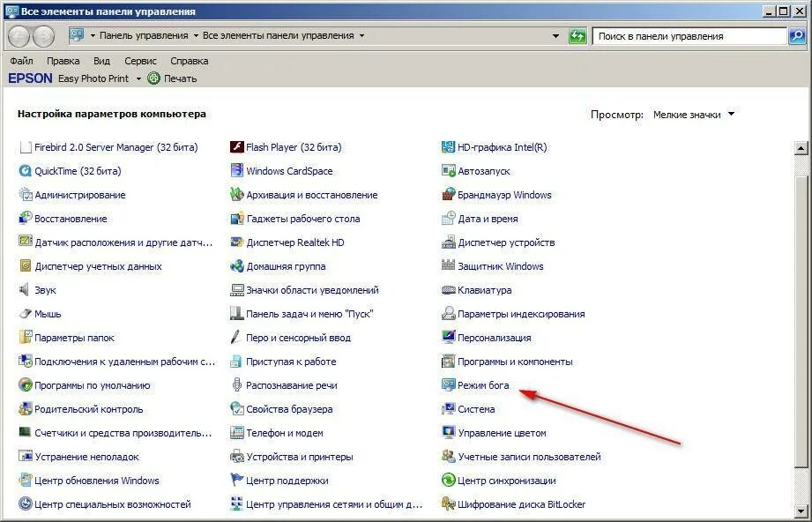The image size is (812, 522).
Task: Click the Брандмауэр Windows icon
Action: pyautogui.click(x=448, y=195)
